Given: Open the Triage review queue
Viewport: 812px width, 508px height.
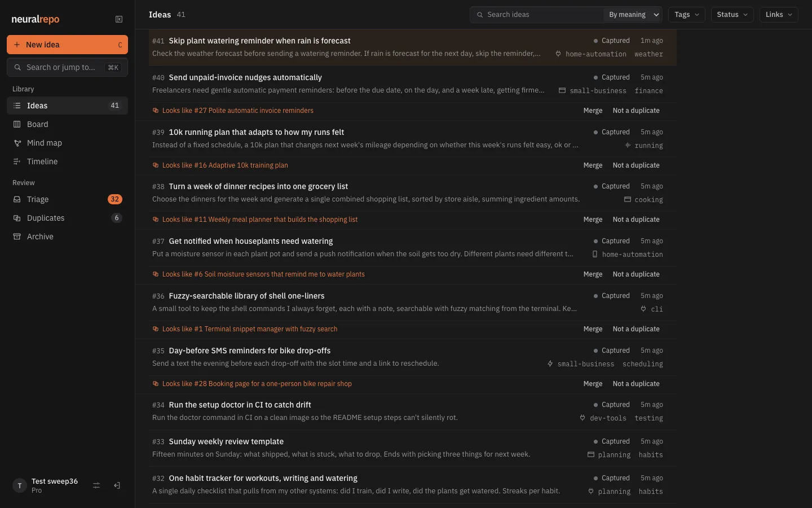Looking at the screenshot, I should pos(67,199).
